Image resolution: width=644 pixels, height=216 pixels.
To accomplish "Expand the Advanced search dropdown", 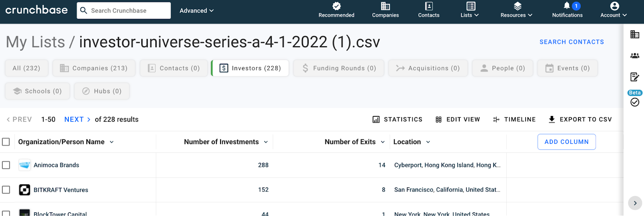I will tap(196, 10).
